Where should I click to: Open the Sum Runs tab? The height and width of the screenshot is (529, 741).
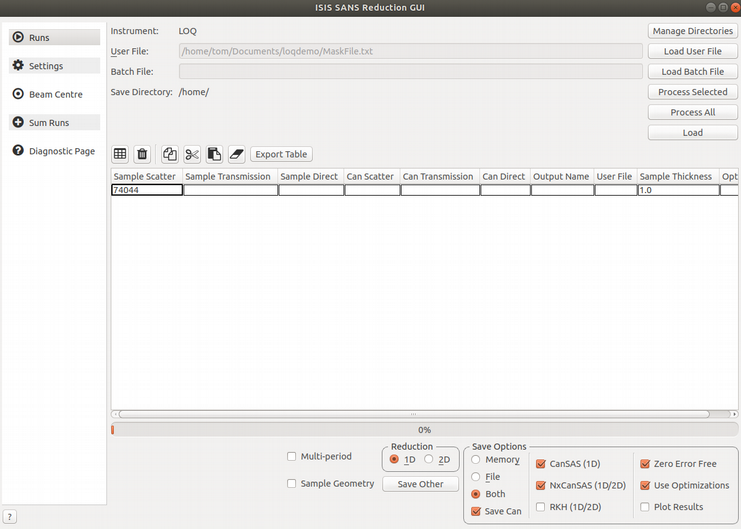[49, 123]
